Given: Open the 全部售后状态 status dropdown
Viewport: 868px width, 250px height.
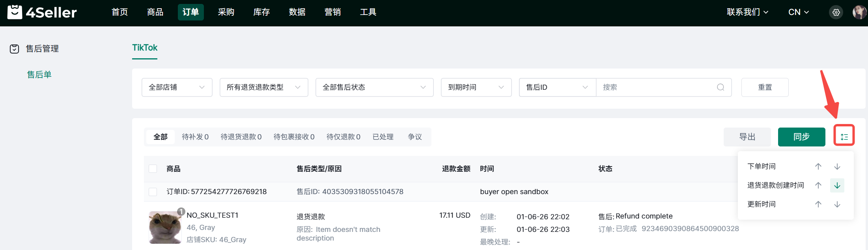Looking at the screenshot, I should pos(374,87).
